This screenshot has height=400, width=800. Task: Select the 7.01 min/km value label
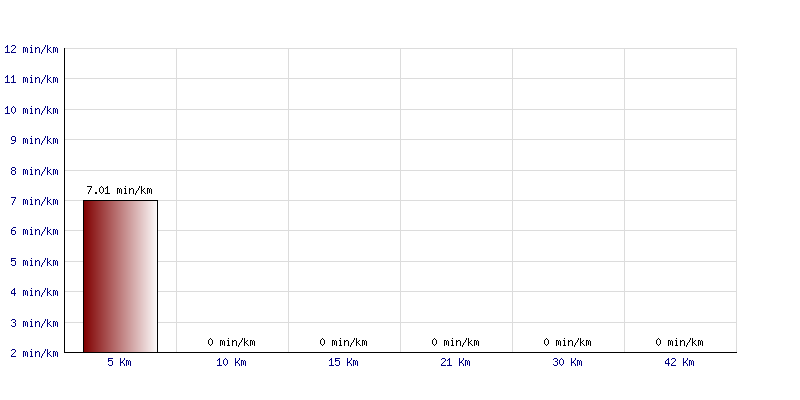[119, 190]
